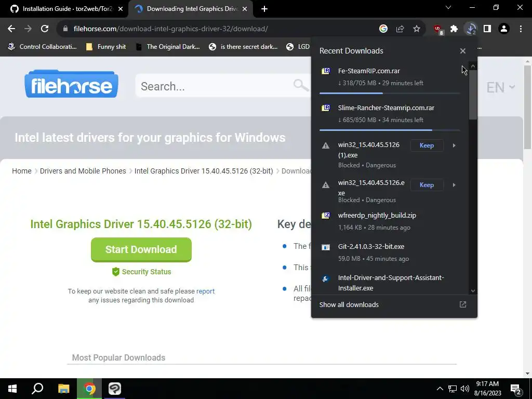
Task: Go to Home breadcrumb
Action: (x=22, y=171)
